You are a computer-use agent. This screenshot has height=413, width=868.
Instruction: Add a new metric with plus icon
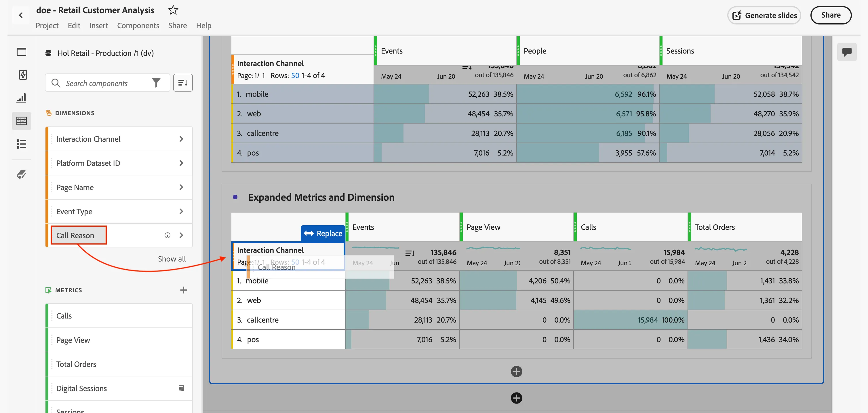point(183,290)
